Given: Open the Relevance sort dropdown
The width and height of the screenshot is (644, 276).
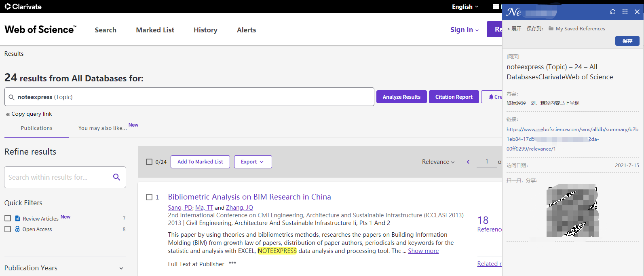Looking at the screenshot, I should [438, 162].
